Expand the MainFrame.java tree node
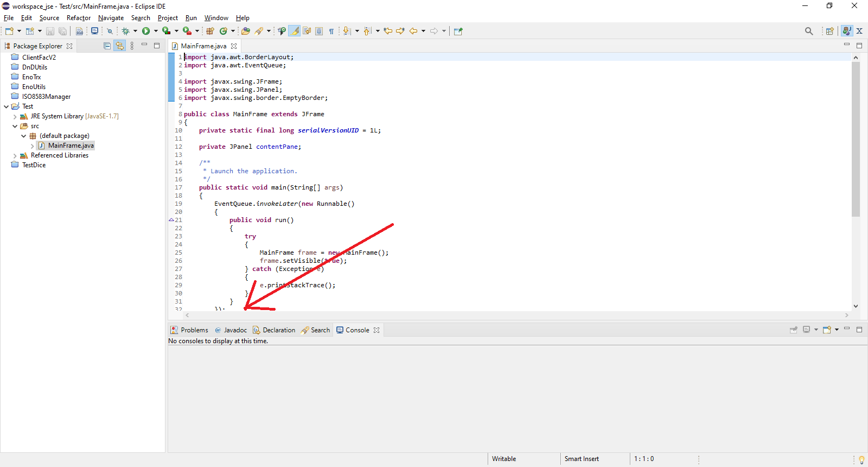Screen dimensions: 868x467 click(32, 146)
